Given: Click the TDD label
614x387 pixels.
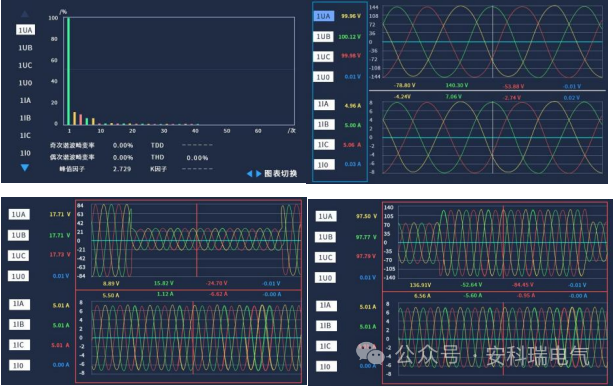Looking at the screenshot, I should (x=157, y=145).
